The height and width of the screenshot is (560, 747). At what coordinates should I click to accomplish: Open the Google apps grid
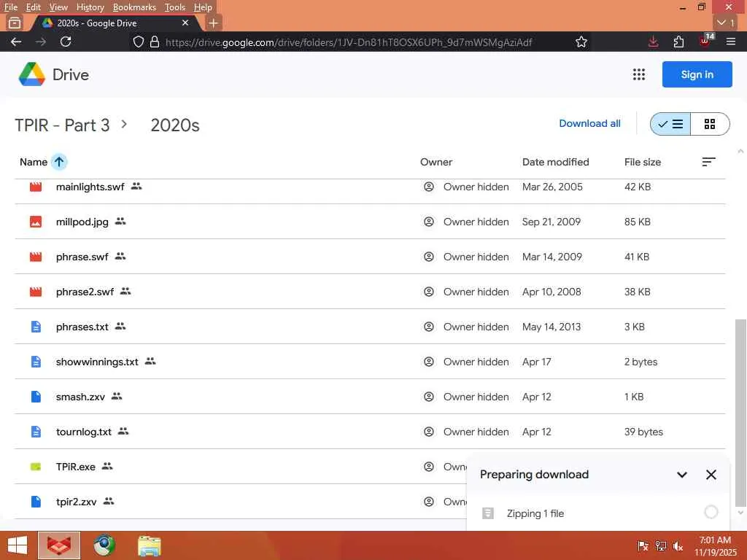point(639,74)
